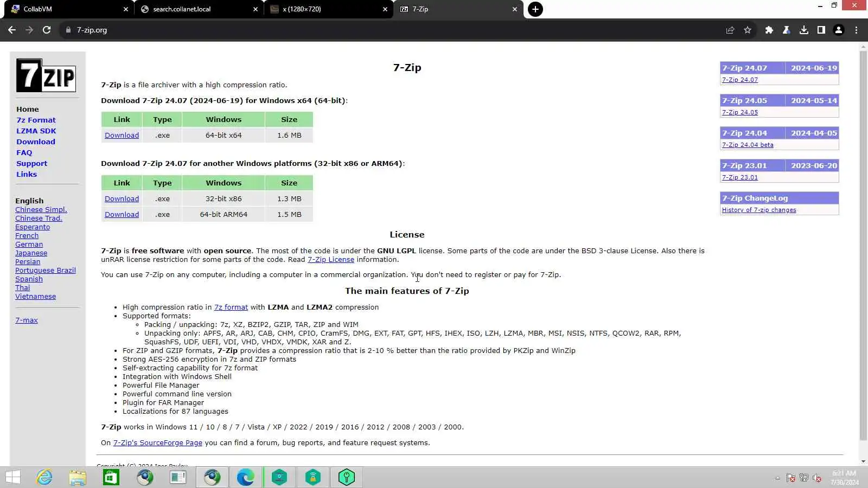Open the profile avatar menu
Image resolution: width=868 pixels, height=488 pixels.
[839, 30]
